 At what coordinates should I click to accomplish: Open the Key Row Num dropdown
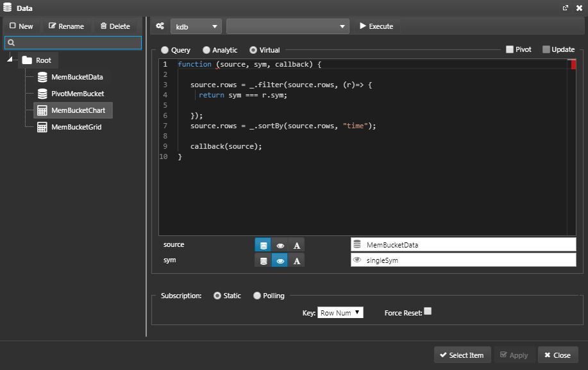pos(340,313)
